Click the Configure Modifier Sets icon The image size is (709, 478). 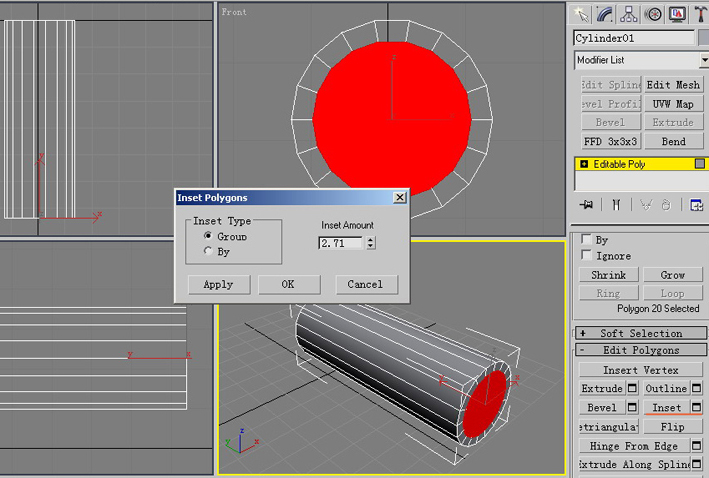[695, 205]
